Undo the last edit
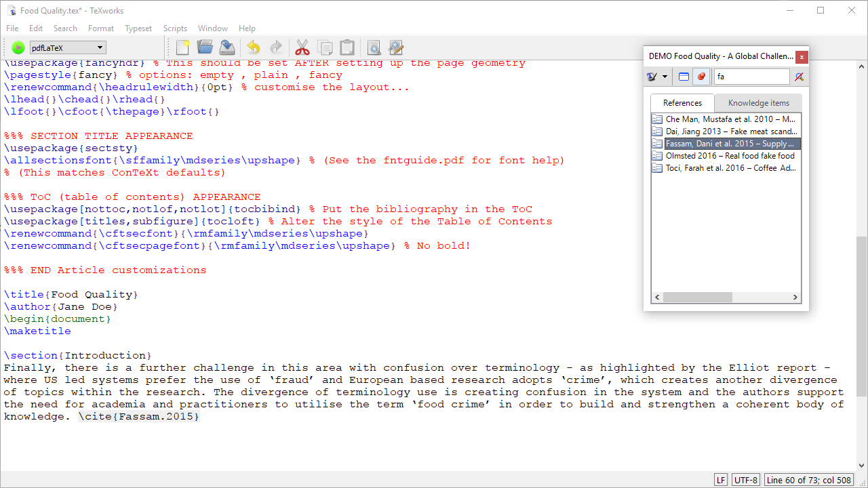 coord(253,47)
